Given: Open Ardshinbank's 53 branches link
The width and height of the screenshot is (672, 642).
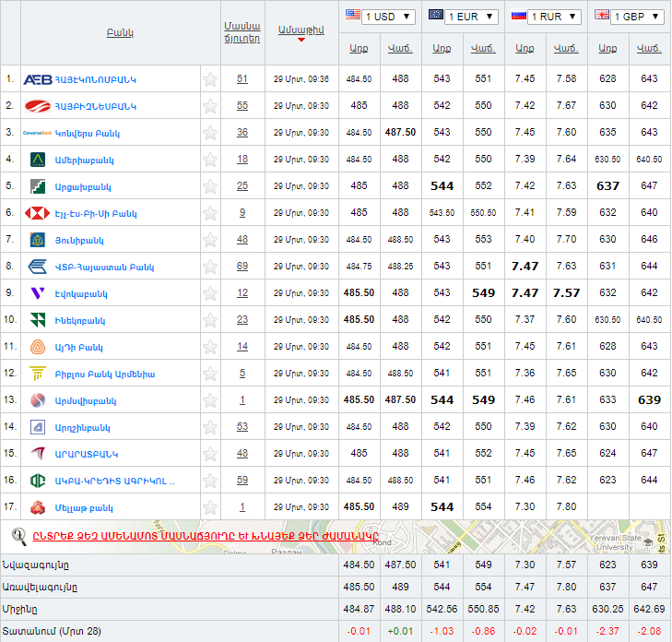Looking at the screenshot, I should [242, 427].
